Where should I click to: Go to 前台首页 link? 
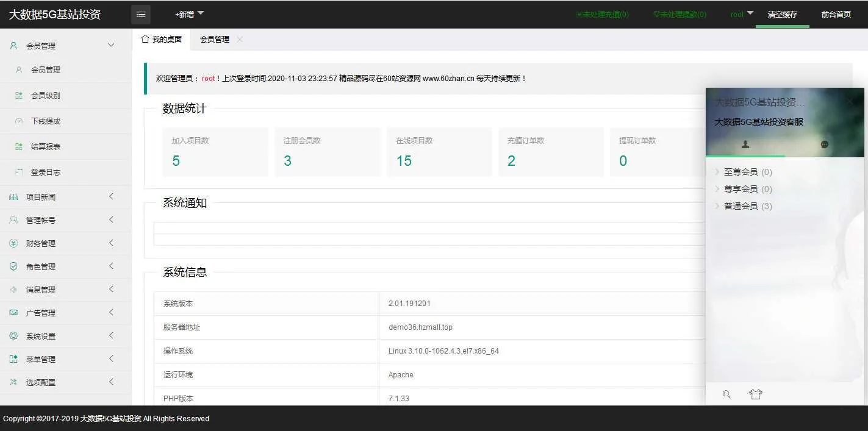[836, 15]
